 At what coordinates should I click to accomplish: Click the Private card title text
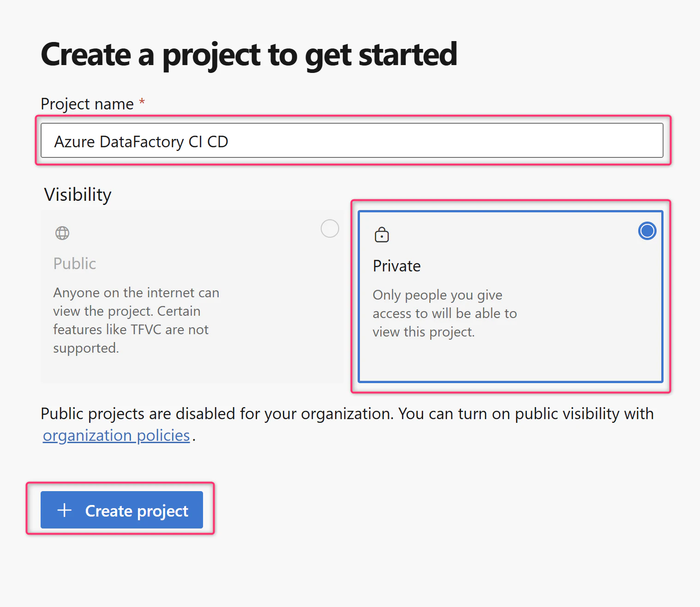click(397, 266)
